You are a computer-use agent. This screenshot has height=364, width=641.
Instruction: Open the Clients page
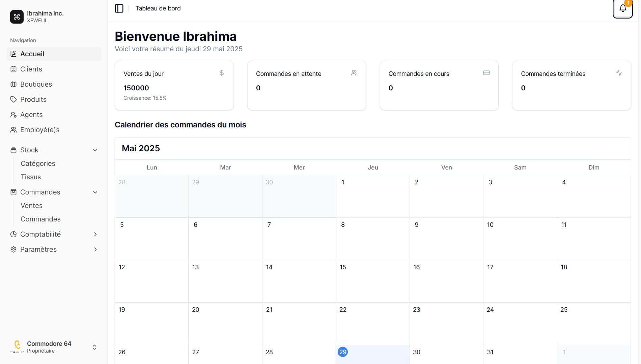pos(54,69)
